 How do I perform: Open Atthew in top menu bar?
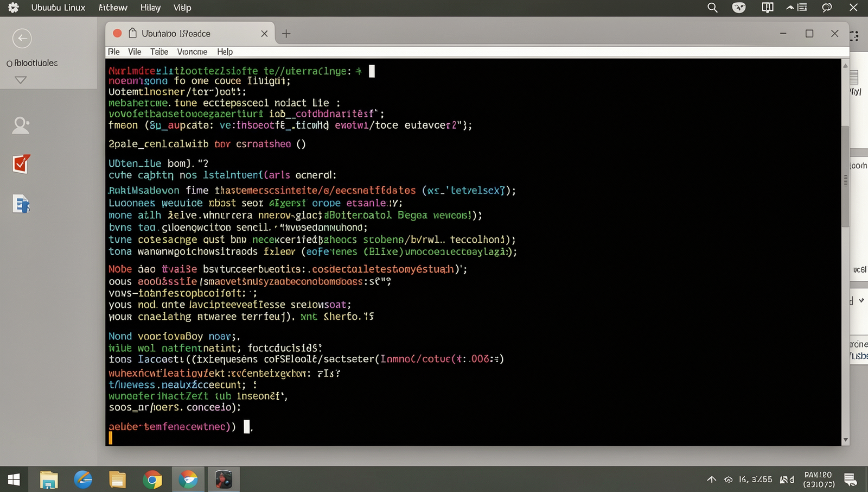pos(113,8)
